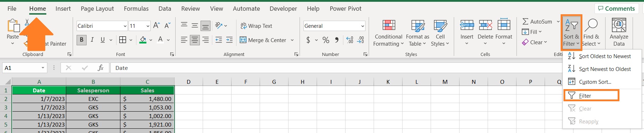Screen dimensions: 644x133
Task: Click the Comments button
Action: point(617,9)
